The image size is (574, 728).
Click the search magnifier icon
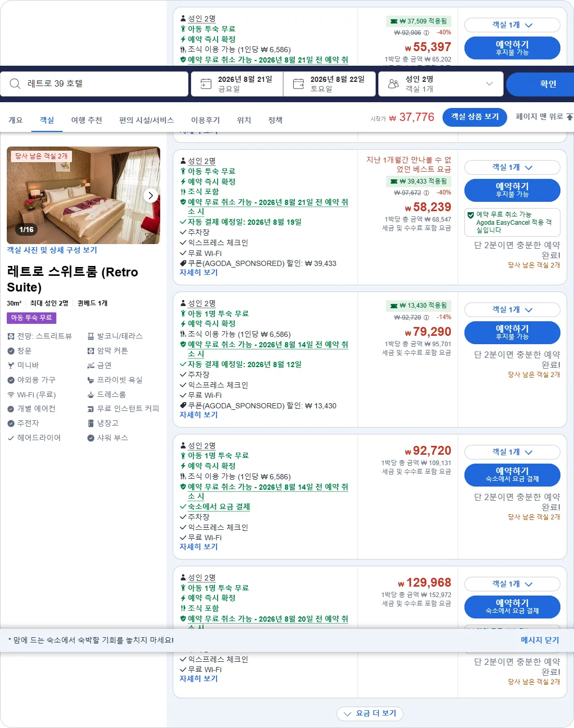(x=15, y=84)
